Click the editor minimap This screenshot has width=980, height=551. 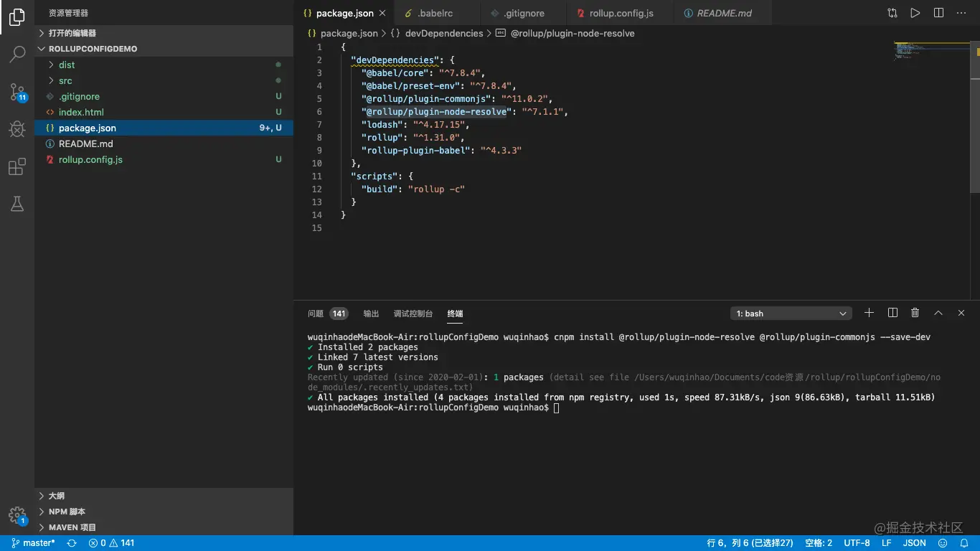pyautogui.click(x=932, y=50)
